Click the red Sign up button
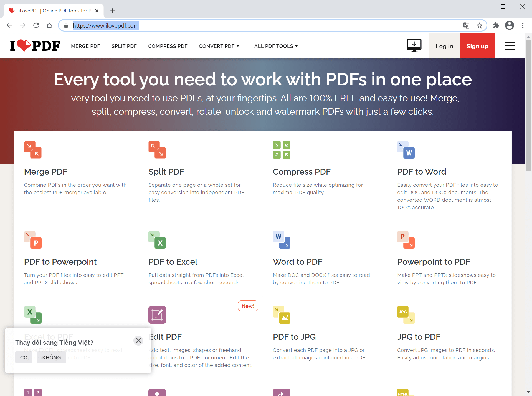The image size is (532, 396). pyautogui.click(x=477, y=46)
